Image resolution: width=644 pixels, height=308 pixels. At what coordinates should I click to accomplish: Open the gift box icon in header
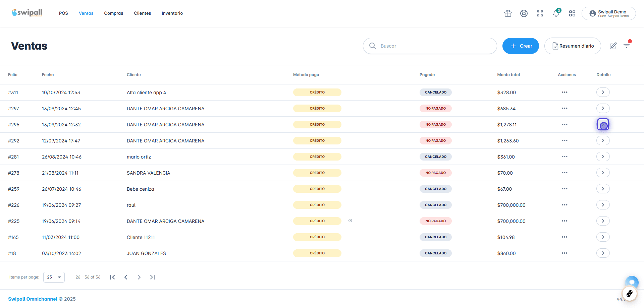[x=508, y=13]
